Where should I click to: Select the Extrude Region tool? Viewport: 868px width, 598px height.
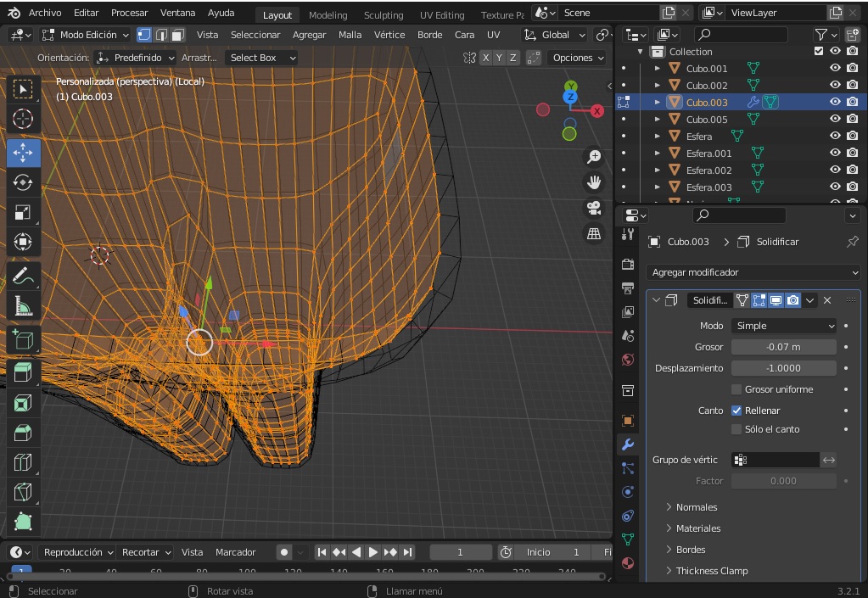[23, 372]
